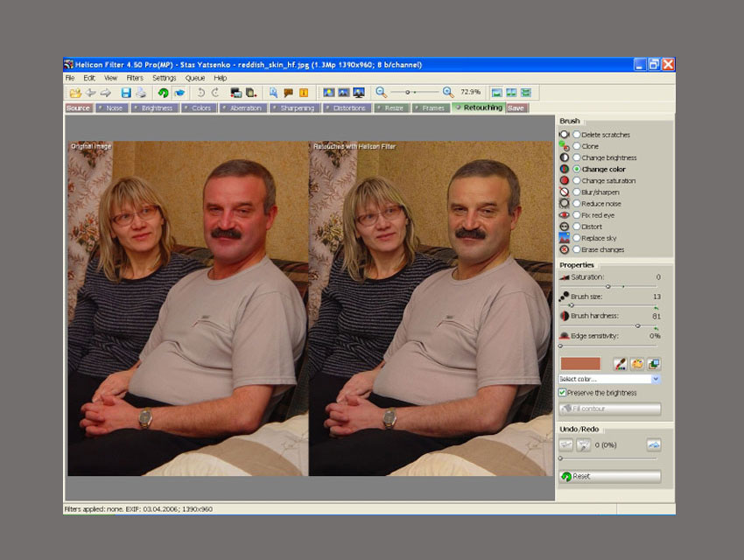Switch to the Distortions tab
The image size is (744, 560).
347,108
